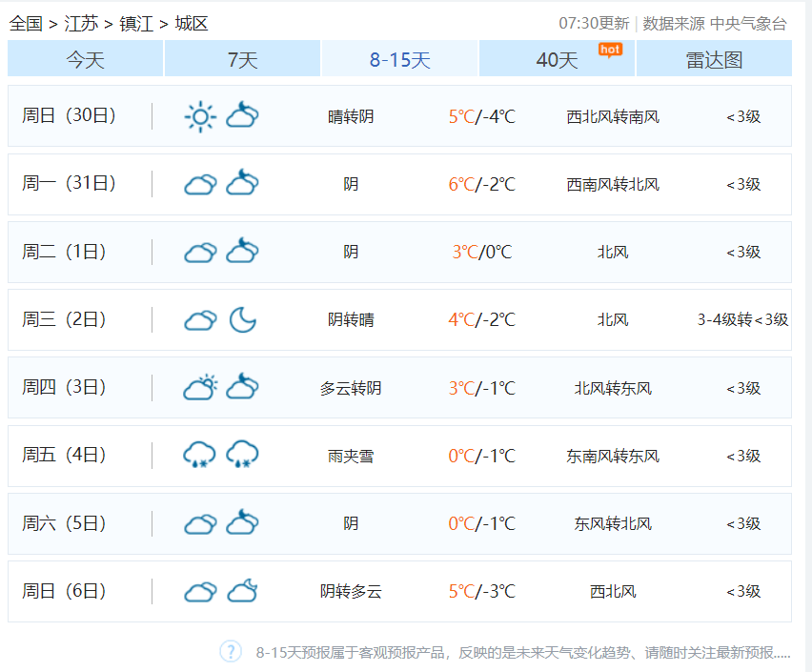Open 江苏 in the breadcrumb
Image resolution: width=812 pixels, height=672 pixels.
(81, 23)
